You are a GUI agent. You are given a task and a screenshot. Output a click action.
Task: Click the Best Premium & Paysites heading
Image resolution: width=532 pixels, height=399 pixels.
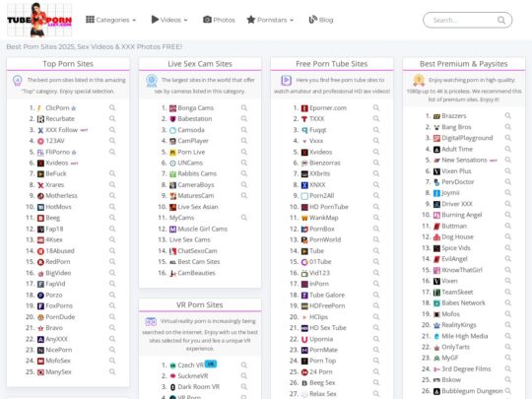pos(463,64)
